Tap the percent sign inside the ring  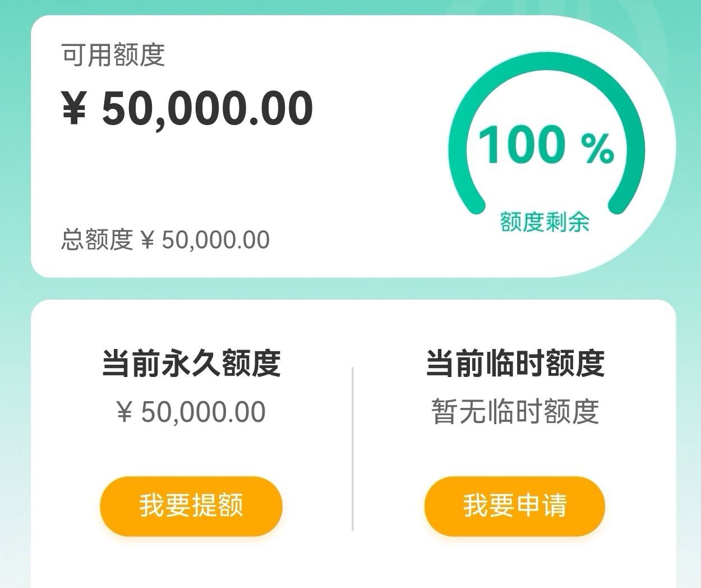(x=598, y=148)
